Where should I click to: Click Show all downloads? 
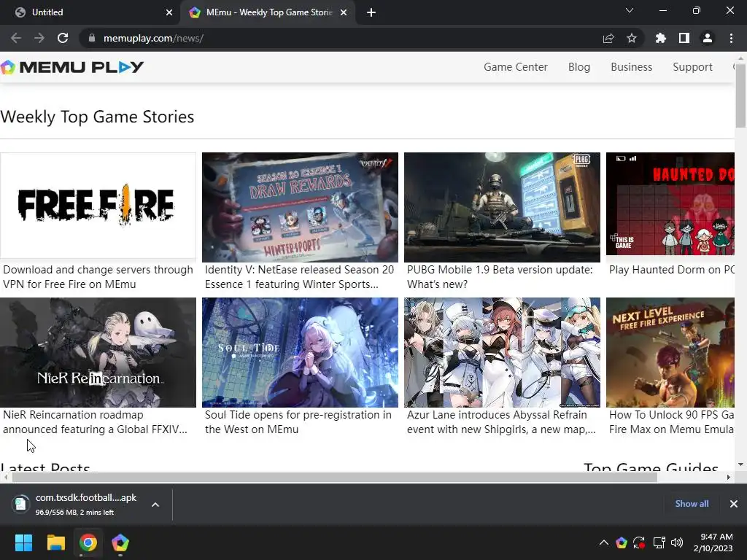coord(692,504)
